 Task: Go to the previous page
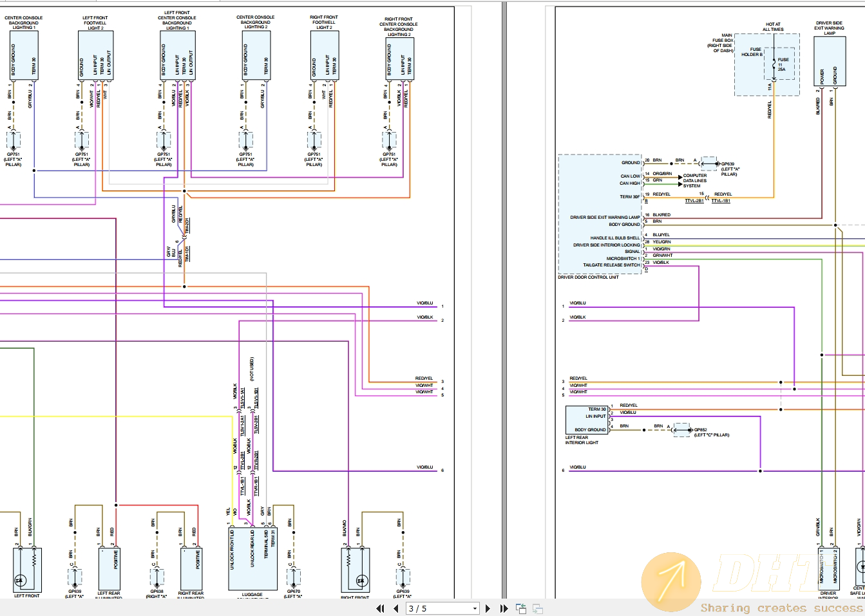click(395, 608)
